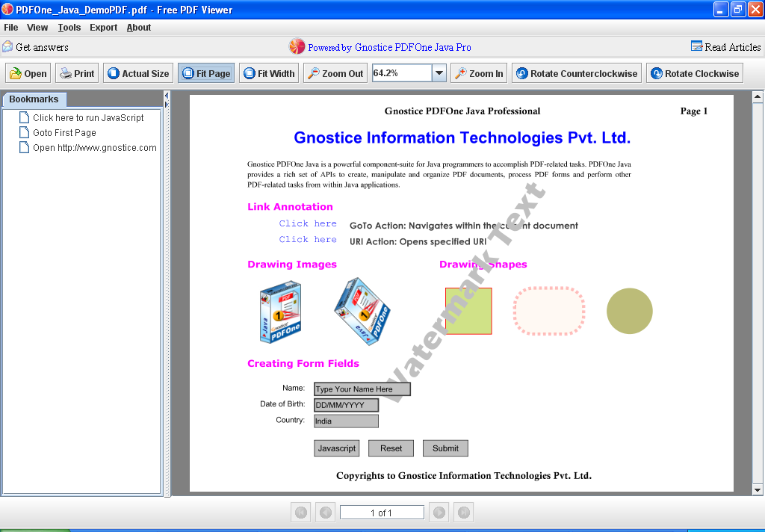Go to the previous page button
The height and width of the screenshot is (532, 765).
click(x=326, y=513)
